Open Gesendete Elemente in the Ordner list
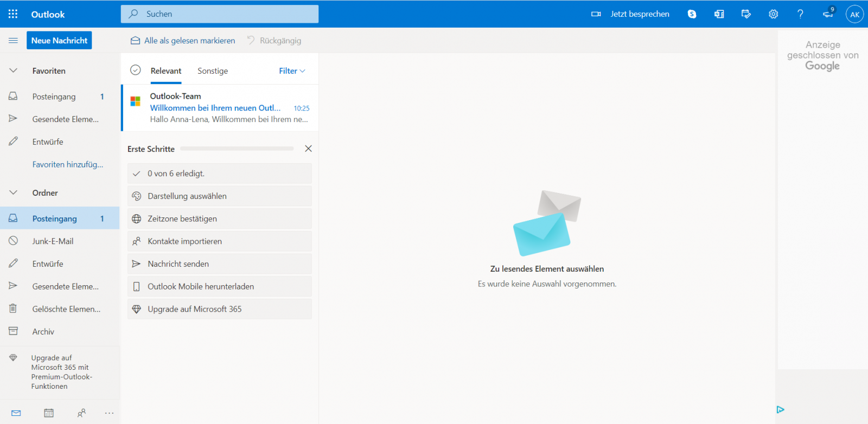Screen dimensions: 868x424 [60, 286]
